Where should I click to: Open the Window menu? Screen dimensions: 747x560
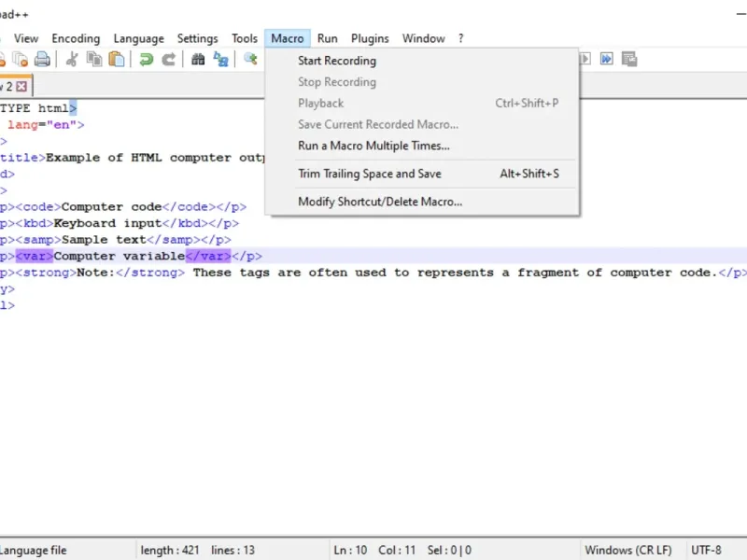click(x=424, y=38)
